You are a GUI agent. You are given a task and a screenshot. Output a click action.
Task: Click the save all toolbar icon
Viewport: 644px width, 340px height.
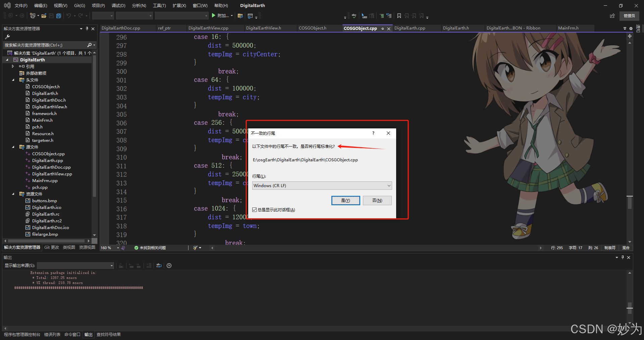[x=59, y=16]
